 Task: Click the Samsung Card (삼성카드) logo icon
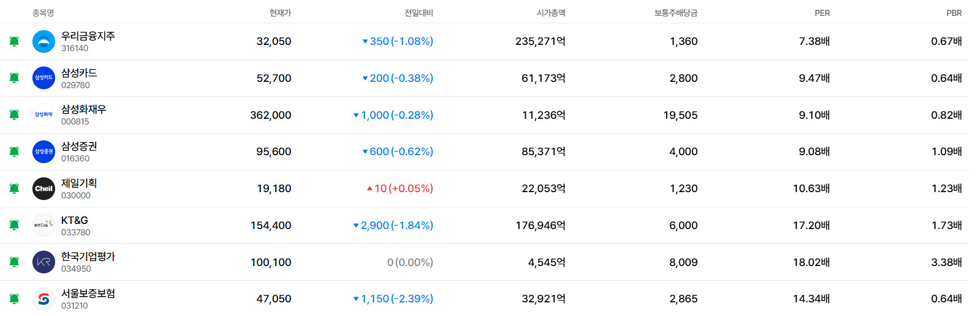(44, 78)
